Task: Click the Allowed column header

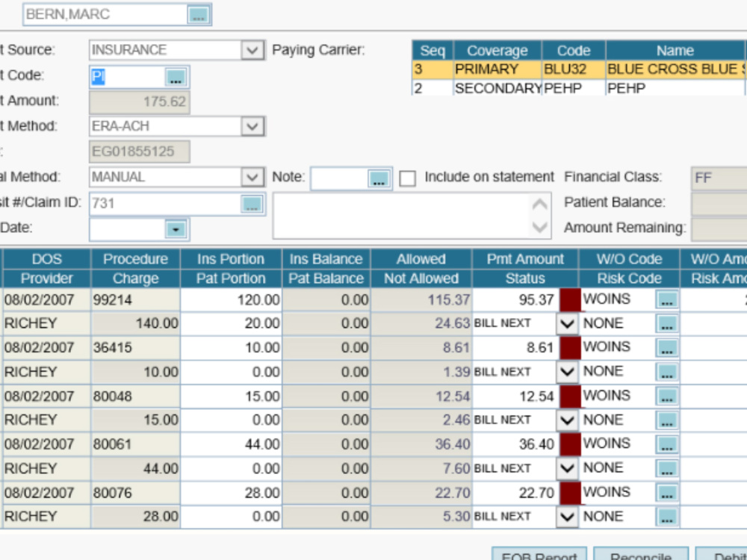Action: [x=421, y=259]
